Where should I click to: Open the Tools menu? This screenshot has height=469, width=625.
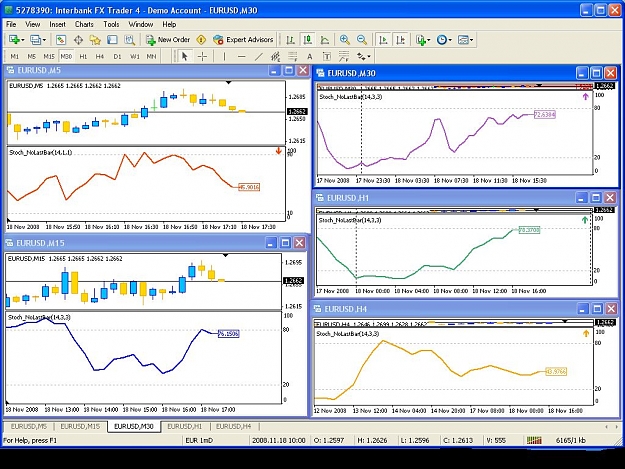pos(111,24)
